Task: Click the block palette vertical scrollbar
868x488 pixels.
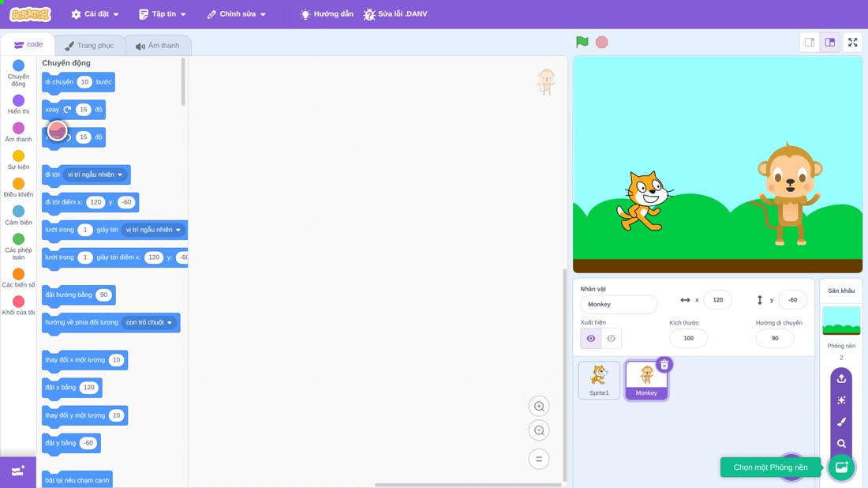Action: pos(183,82)
